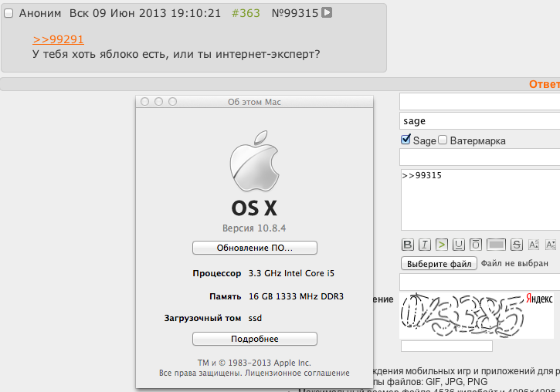This screenshot has width=560, height=392.
Task: Click the Файл не выбран text
Action: pyautogui.click(x=514, y=264)
